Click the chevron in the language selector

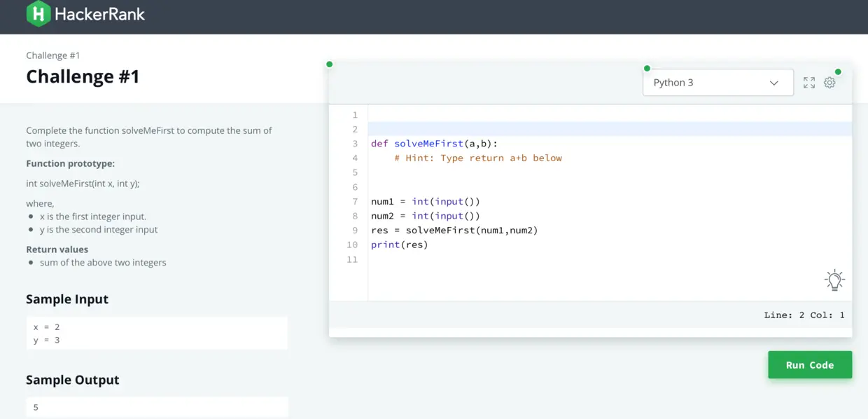(x=774, y=83)
